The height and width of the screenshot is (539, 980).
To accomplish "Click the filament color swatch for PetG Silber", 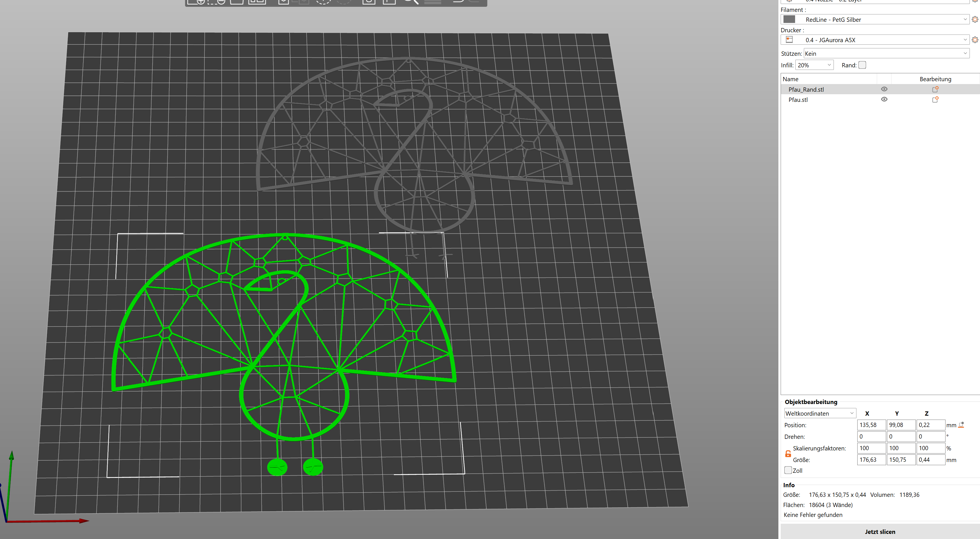I will pyautogui.click(x=789, y=20).
